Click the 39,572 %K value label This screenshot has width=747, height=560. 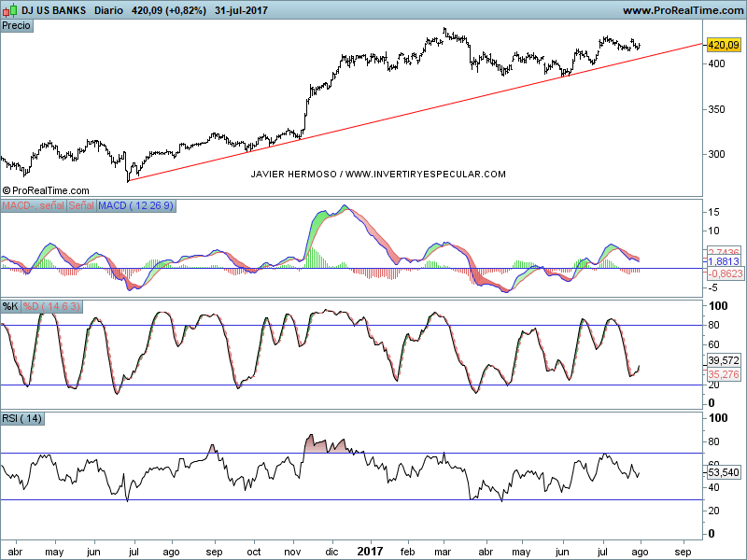pyautogui.click(x=724, y=360)
